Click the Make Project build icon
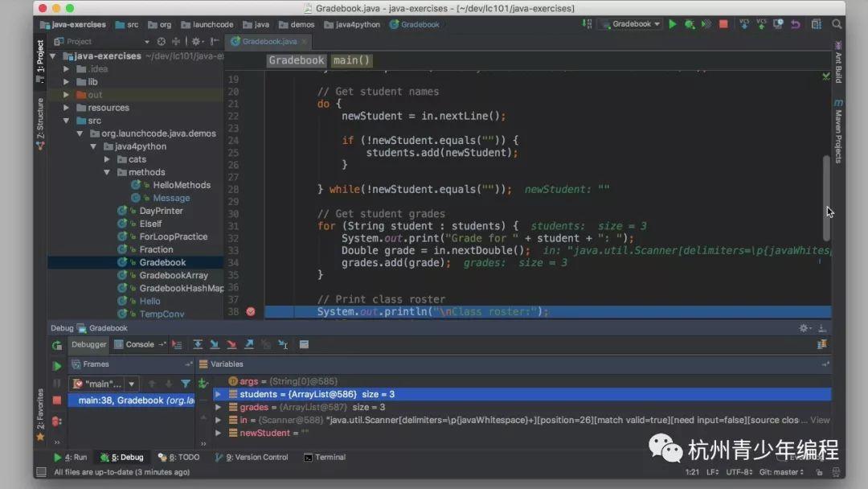 pos(587,24)
